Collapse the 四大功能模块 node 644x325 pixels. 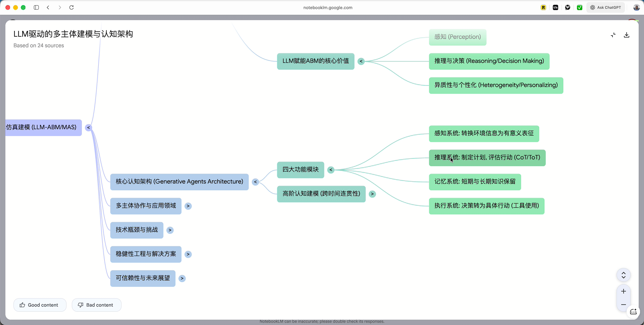pos(331,170)
